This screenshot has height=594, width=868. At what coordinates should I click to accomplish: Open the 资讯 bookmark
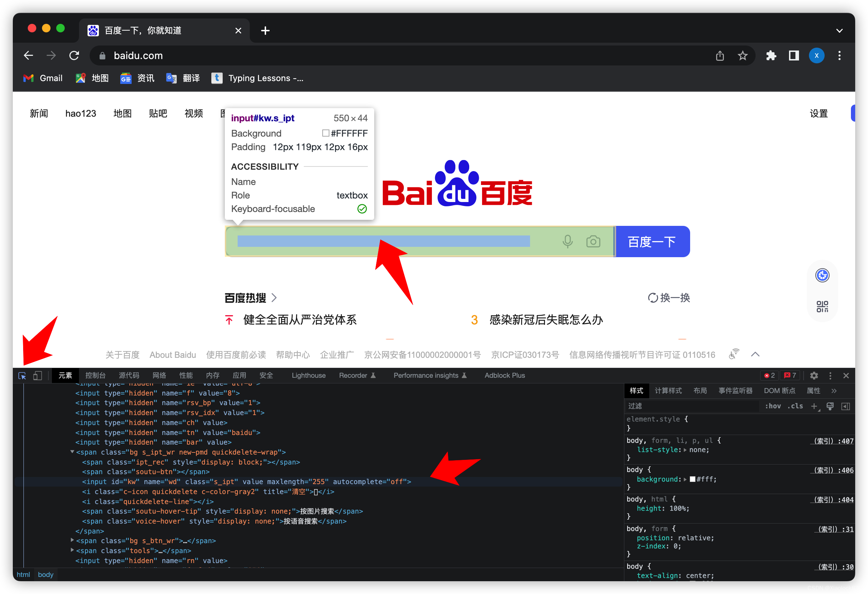click(x=137, y=78)
